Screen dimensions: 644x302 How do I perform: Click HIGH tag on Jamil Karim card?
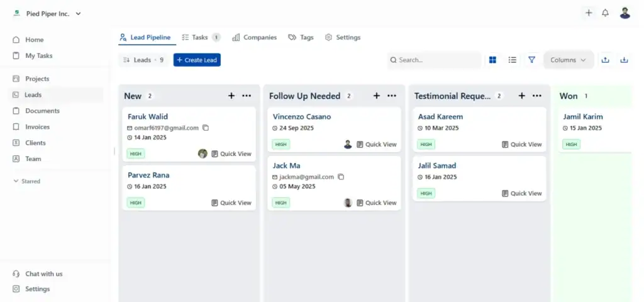[571, 144]
